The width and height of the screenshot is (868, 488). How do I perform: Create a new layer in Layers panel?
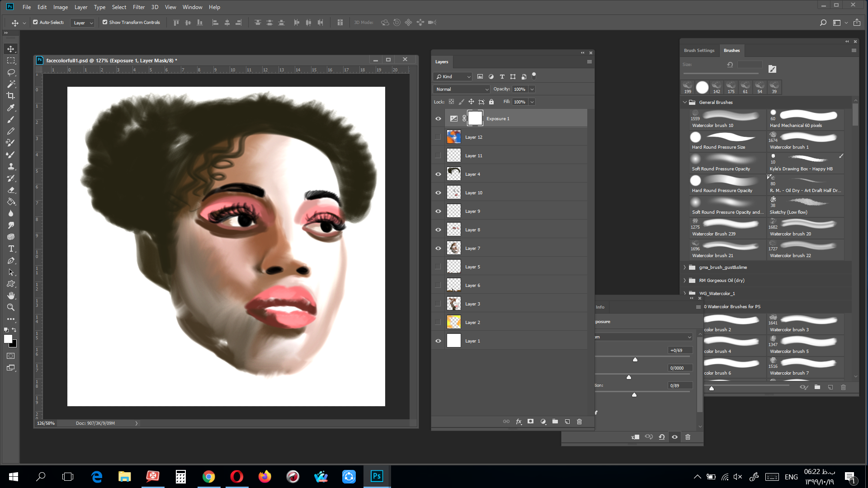(x=567, y=422)
